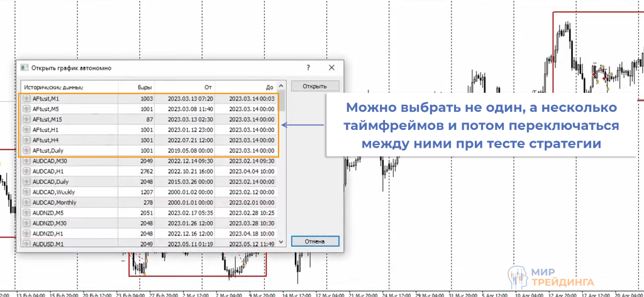Click the icon beside AFtest,M15 row

point(26,119)
